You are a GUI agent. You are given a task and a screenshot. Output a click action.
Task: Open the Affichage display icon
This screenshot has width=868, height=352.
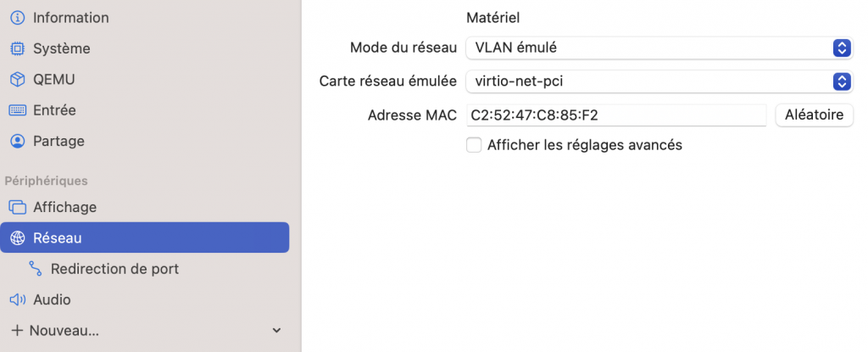coord(17,207)
